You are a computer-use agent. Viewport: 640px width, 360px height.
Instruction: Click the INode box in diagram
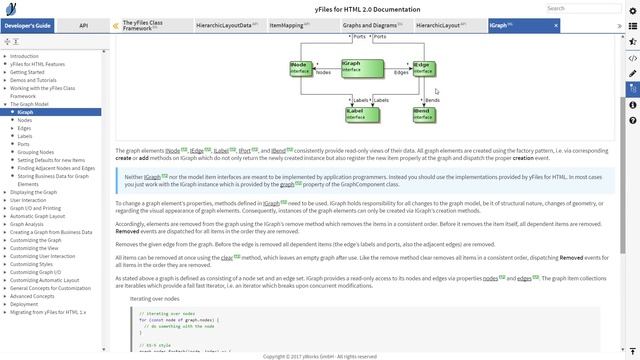[x=301, y=68]
